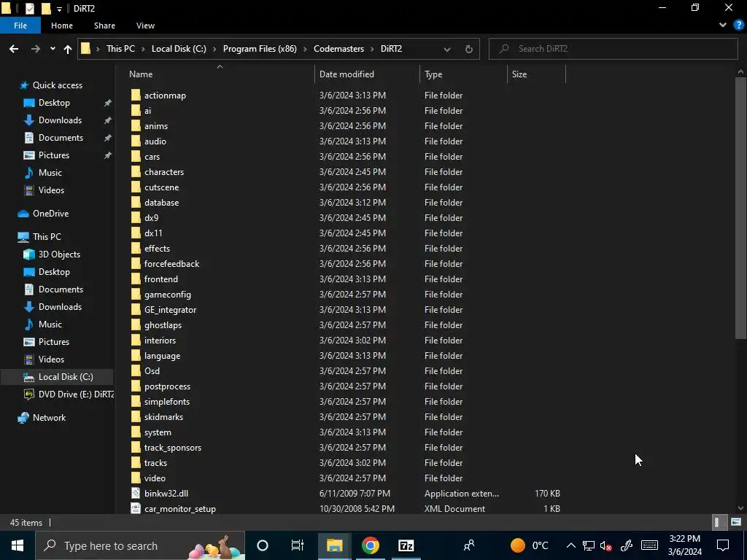Open Google Chrome from taskbar

coord(370,545)
